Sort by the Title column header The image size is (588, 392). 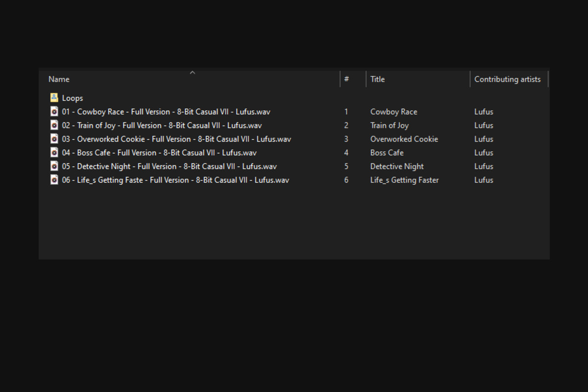coord(377,79)
